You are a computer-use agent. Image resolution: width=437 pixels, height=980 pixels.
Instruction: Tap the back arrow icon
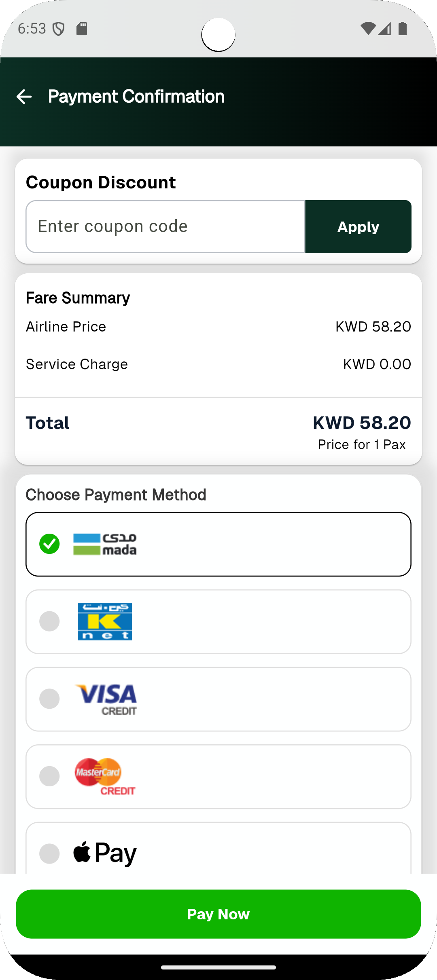(x=24, y=97)
